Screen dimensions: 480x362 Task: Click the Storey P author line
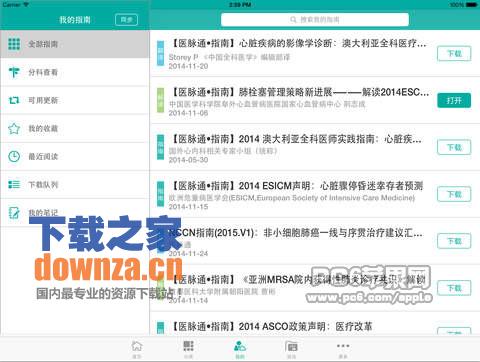click(229, 57)
